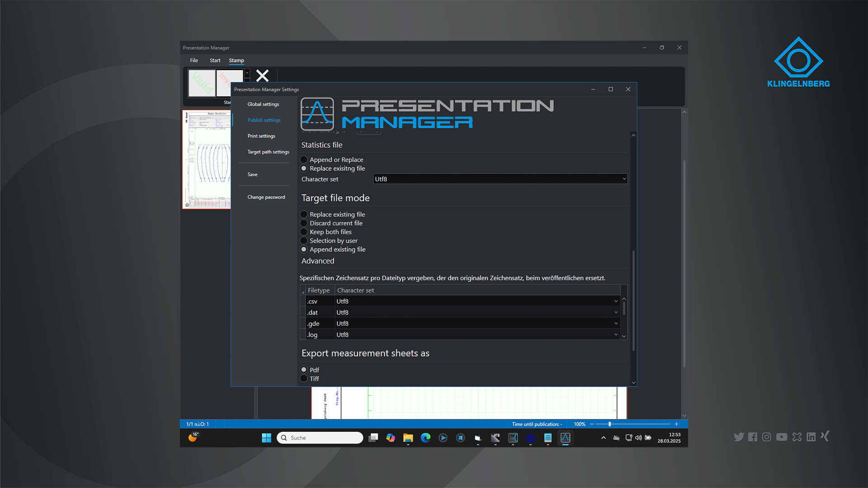Click the HTB app icon in the taskbar
Viewport: 868px width, 488px height.
pyautogui.click(x=495, y=437)
